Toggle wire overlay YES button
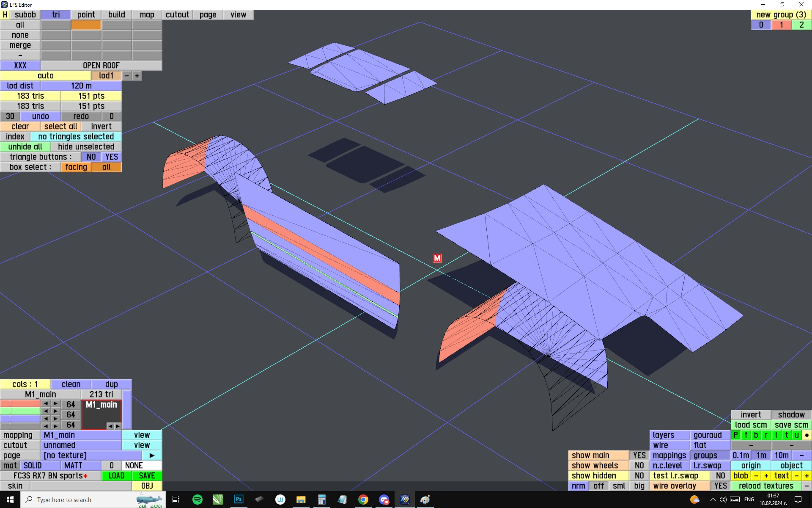 (720, 486)
